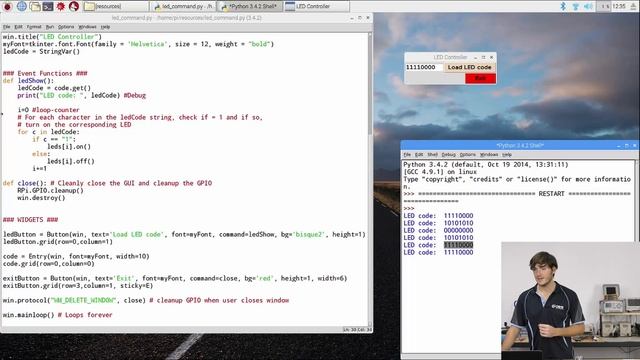Open the Mathematica red spiky icon
640x360 pixels.
coord(61,6)
